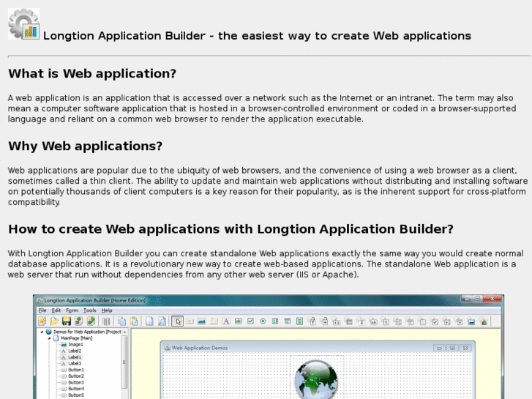Click the Paste clipboard toolbar icon
The image size is (532, 399).
coord(134,321)
